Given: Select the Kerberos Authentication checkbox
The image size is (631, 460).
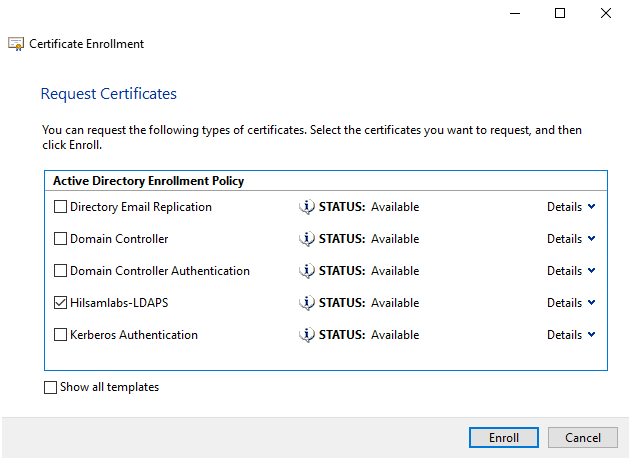Looking at the screenshot, I should [60, 335].
